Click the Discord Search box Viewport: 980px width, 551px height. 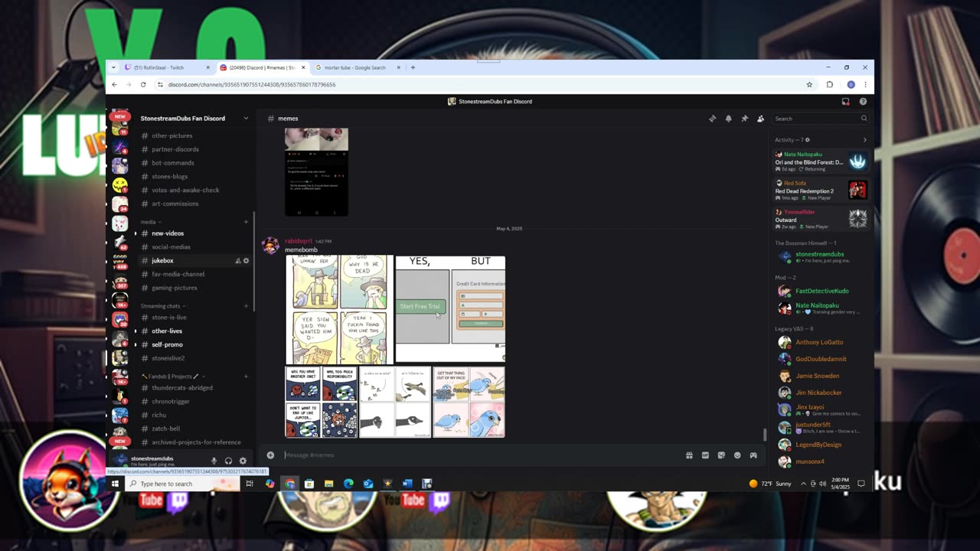[820, 119]
